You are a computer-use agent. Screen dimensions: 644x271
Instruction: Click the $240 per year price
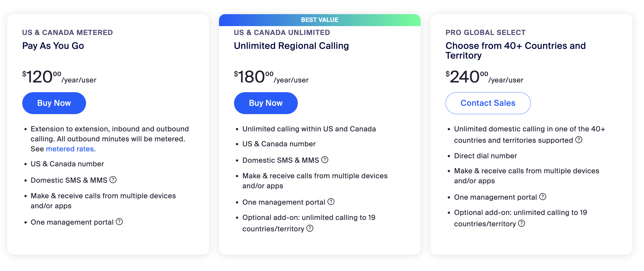[x=484, y=77]
